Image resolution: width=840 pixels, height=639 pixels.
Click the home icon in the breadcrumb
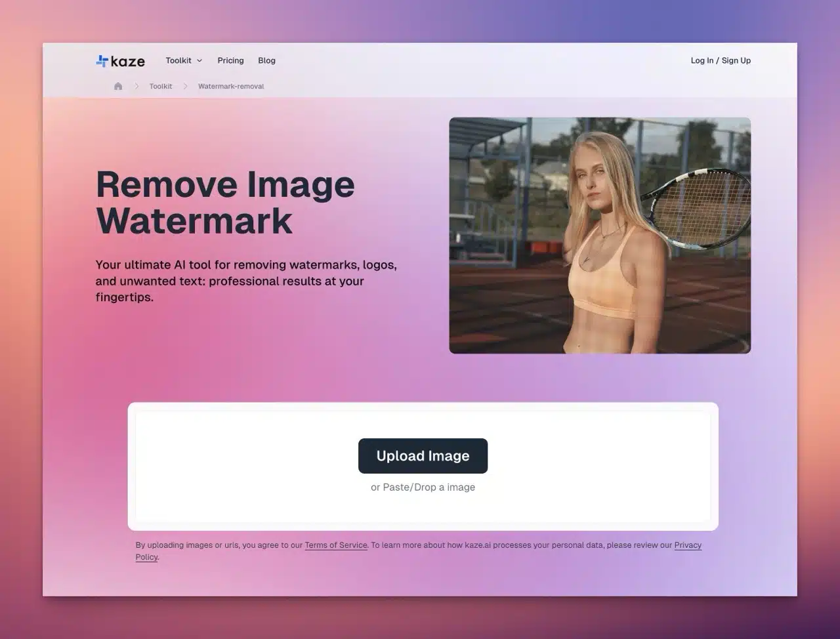coord(118,86)
